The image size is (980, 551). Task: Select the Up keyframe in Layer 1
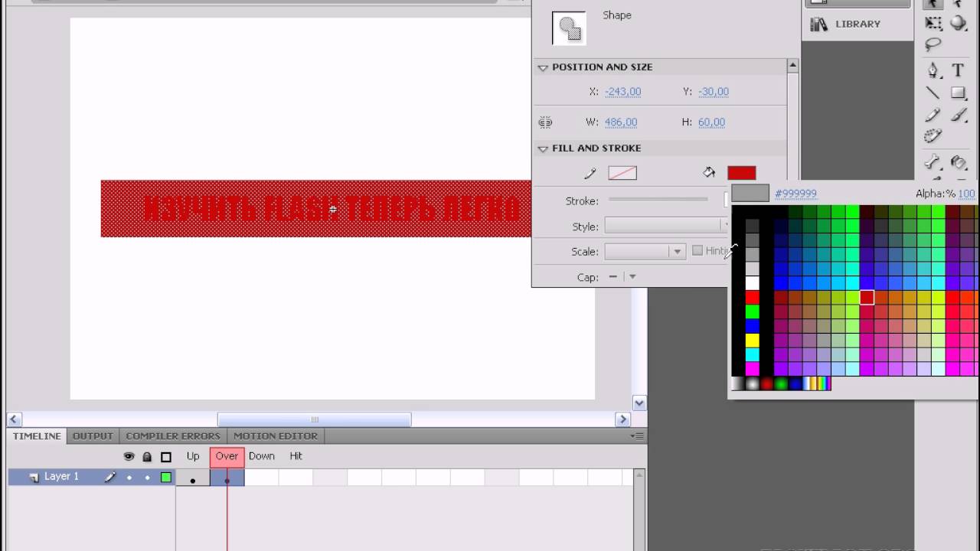point(193,478)
